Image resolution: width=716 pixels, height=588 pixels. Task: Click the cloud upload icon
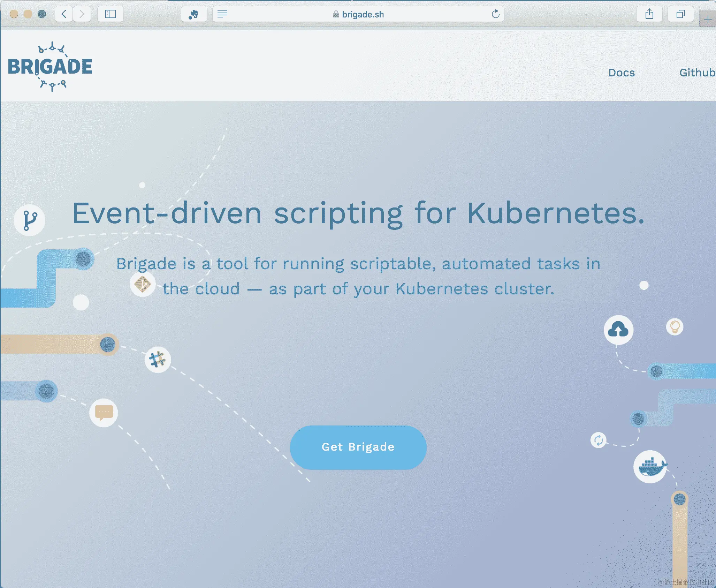click(x=618, y=330)
